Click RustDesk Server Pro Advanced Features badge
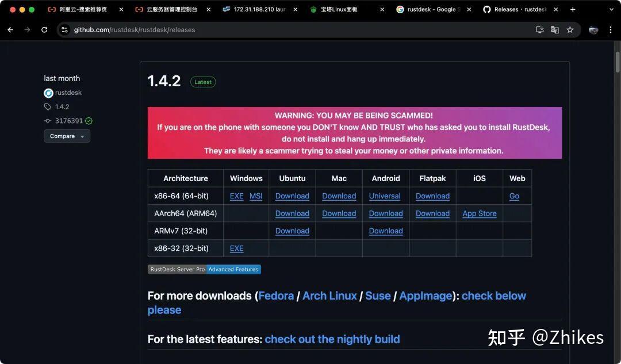Screen dimensions: 621x364 (x=204, y=269)
